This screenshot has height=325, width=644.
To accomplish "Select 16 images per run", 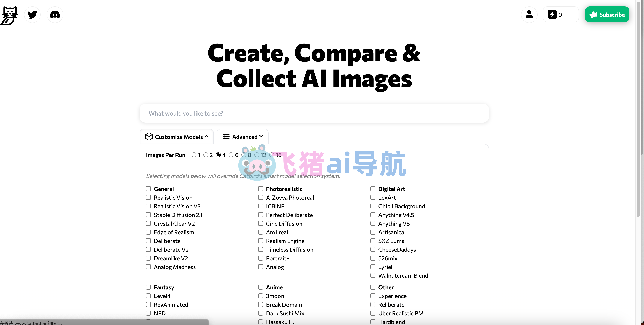I will (272, 155).
